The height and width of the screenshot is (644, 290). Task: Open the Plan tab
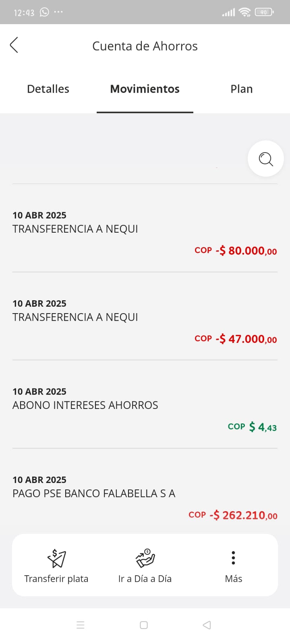click(242, 89)
